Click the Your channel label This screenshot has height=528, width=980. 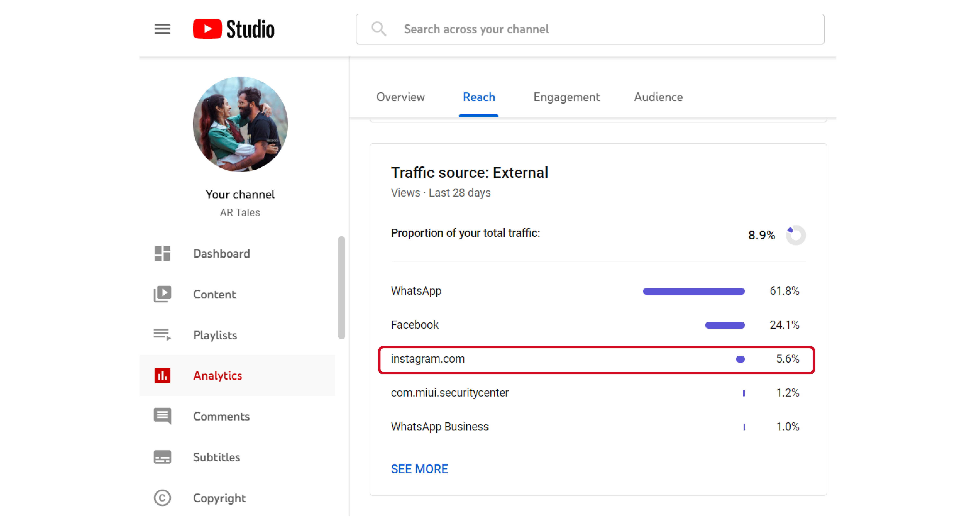[x=240, y=194]
